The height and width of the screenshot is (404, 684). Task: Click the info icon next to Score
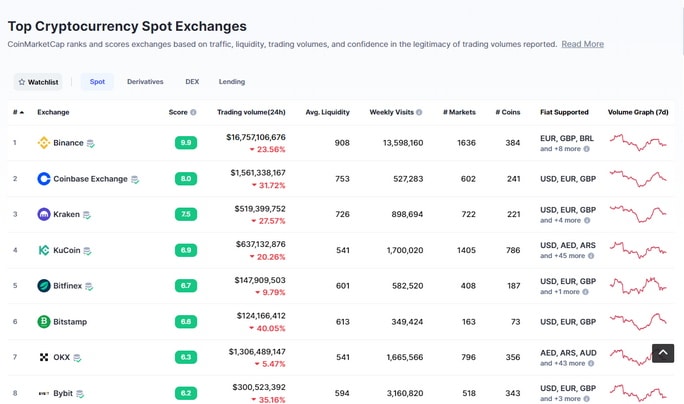point(193,112)
